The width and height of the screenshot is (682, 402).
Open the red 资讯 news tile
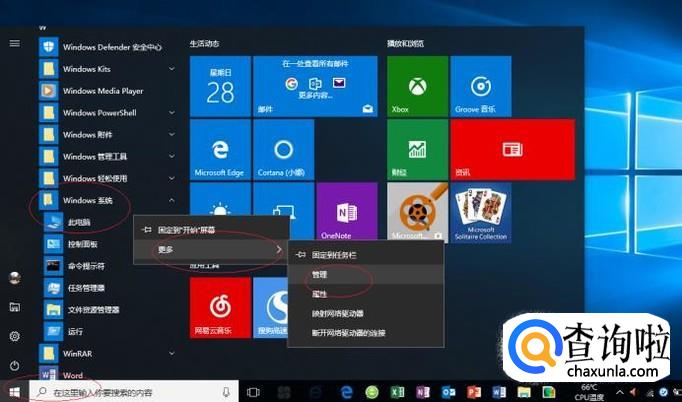click(513, 150)
